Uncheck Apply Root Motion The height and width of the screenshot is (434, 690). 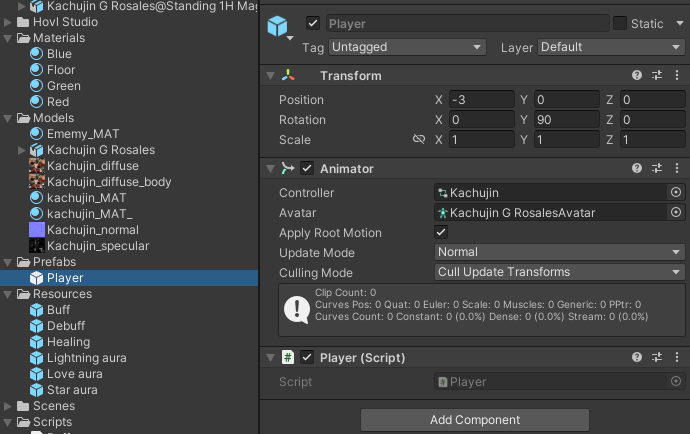pyautogui.click(x=441, y=232)
